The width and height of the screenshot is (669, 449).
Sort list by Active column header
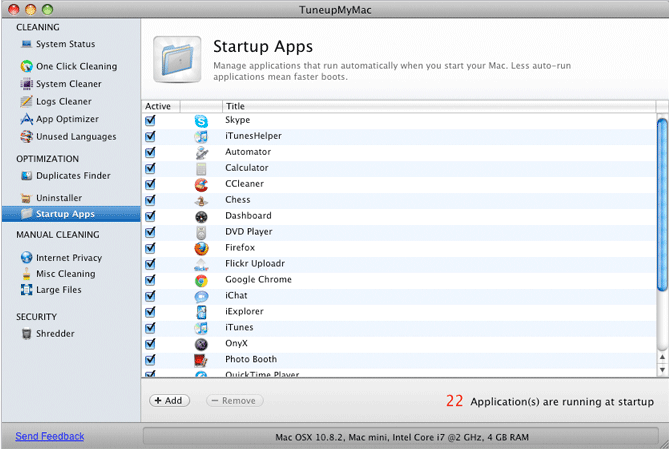158,106
